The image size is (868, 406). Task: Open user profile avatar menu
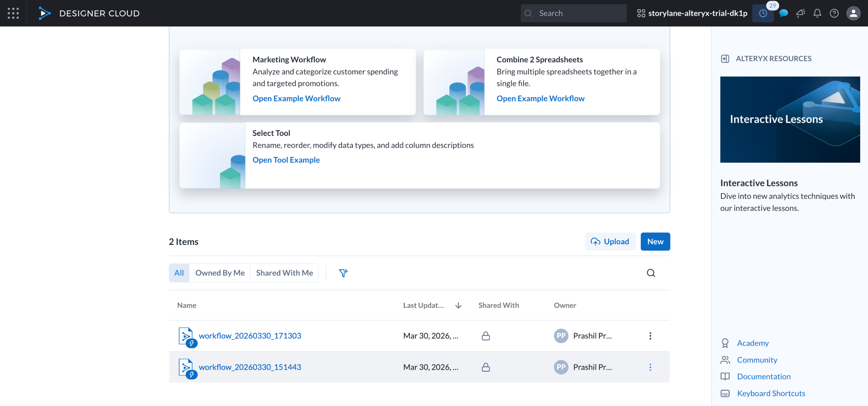(x=853, y=13)
